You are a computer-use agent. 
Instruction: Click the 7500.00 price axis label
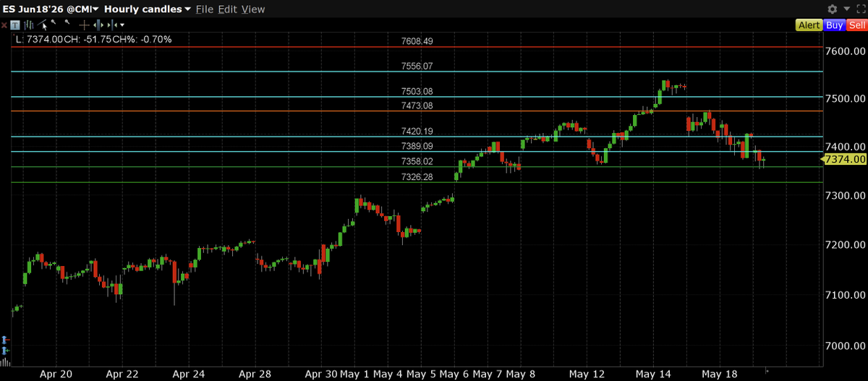[845, 99]
